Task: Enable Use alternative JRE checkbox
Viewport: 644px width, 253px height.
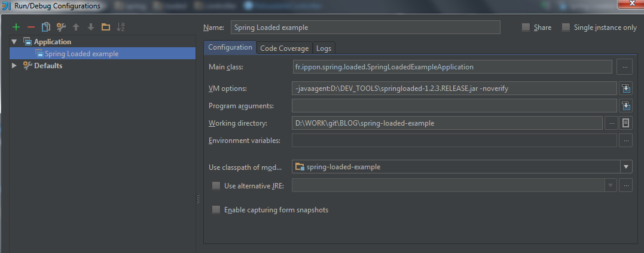Action: point(216,185)
